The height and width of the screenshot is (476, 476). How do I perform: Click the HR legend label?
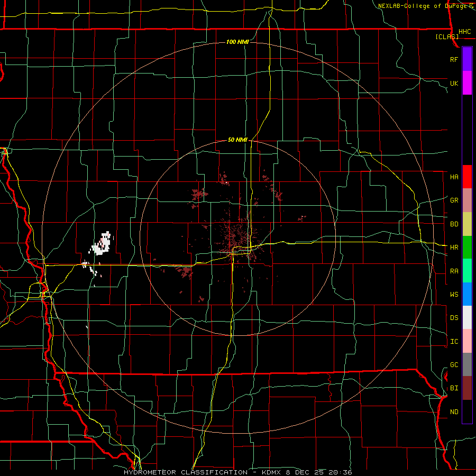(x=454, y=248)
